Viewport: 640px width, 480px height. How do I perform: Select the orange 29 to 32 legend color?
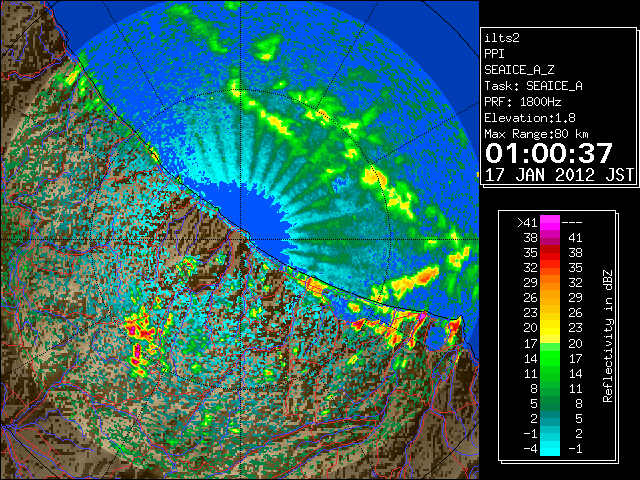click(x=550, y=282)
